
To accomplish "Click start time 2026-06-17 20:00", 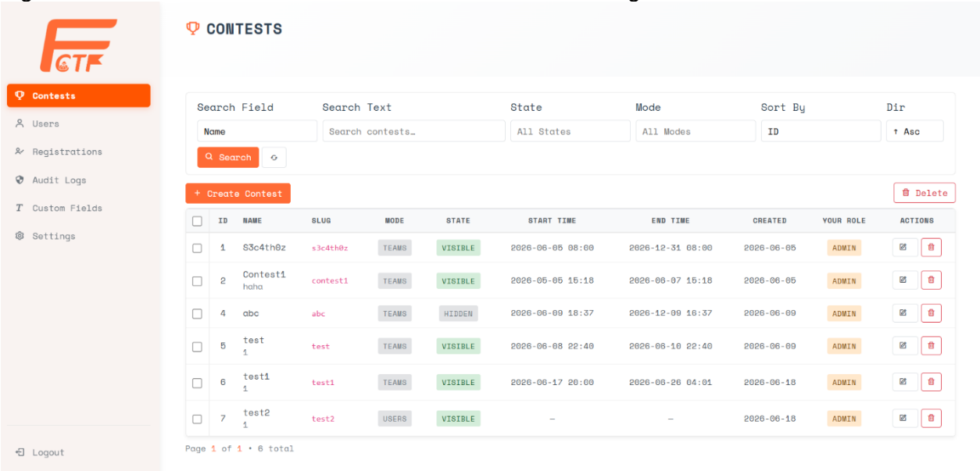I will [x=552, y=382].
